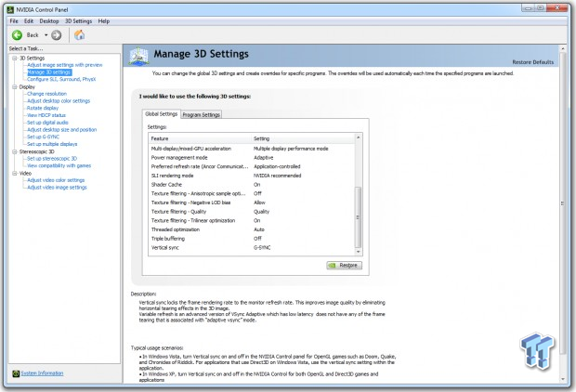Click the Forward arrow icon in toolbar
The height and width of the screenshot is (392, 576).
point(56,35)
